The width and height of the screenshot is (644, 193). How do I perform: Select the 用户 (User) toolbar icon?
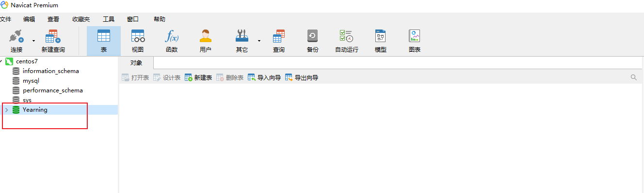[206, 41]
